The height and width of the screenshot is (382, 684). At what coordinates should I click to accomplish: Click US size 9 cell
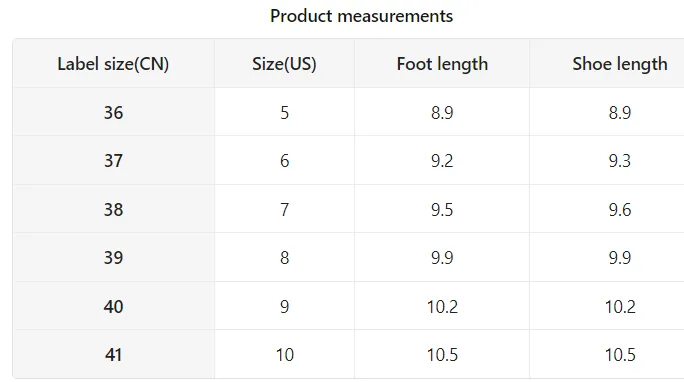pos(284,306)
